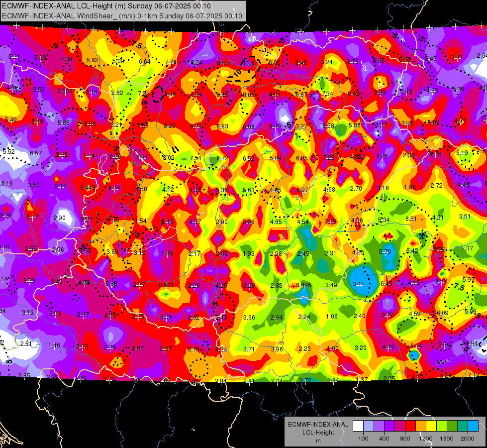
Task: Click the WindShear 0-1km title line
Action: pos(122,16)
